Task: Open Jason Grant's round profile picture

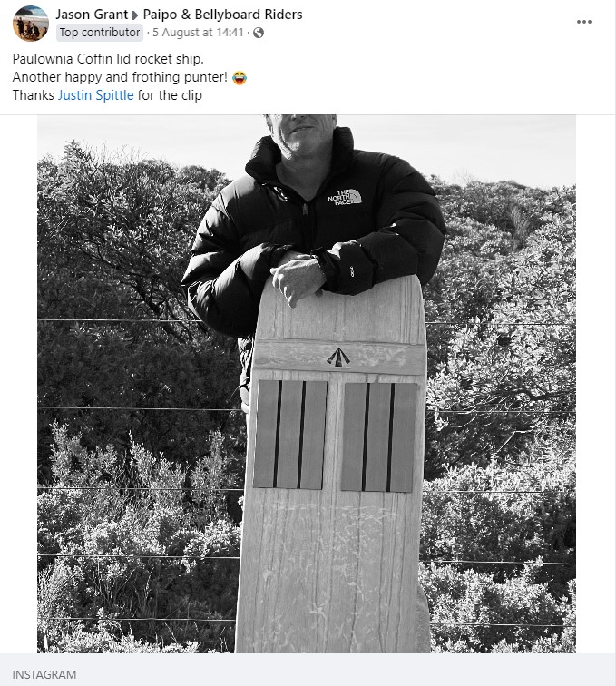Action: coord(31,24)
